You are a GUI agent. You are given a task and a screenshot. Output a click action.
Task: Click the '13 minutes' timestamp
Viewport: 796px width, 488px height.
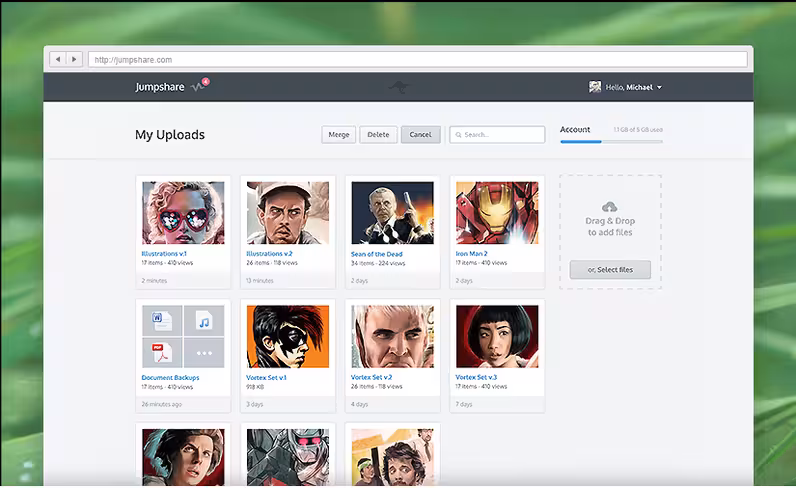coord(260,280)
